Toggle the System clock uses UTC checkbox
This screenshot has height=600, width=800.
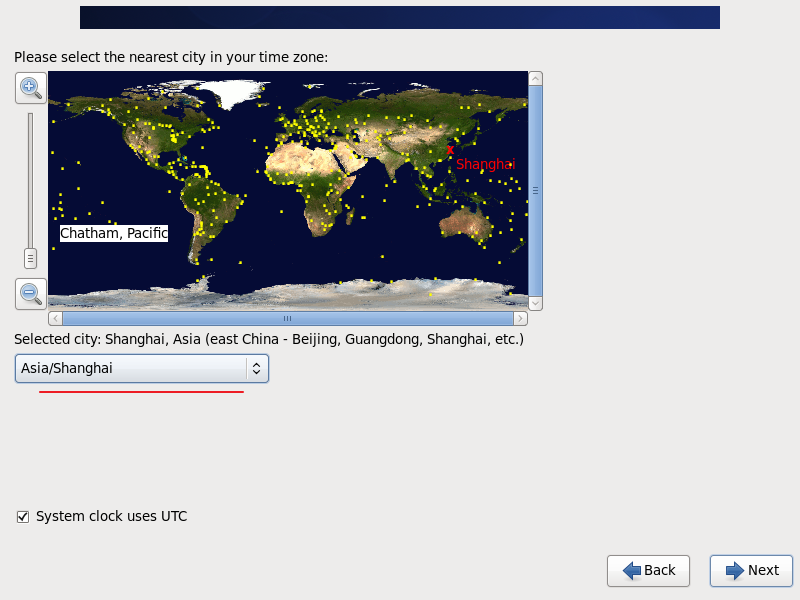[23, 517]
